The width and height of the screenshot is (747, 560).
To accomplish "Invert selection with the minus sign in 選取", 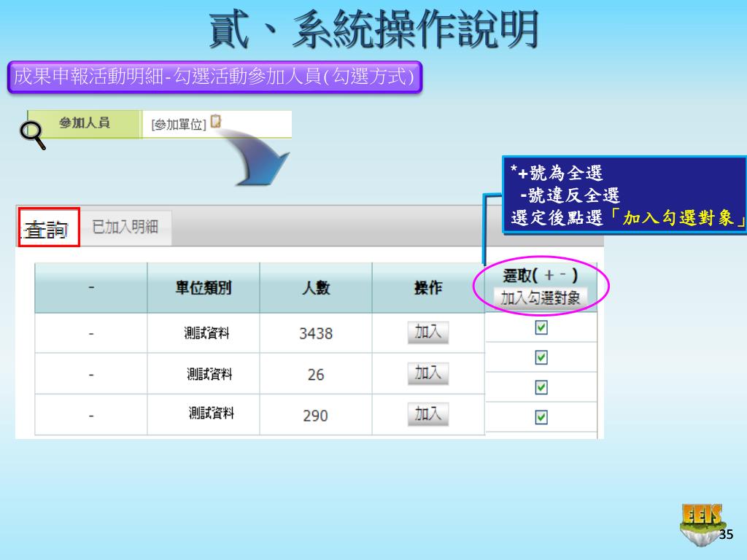I will tap(562, 274).
